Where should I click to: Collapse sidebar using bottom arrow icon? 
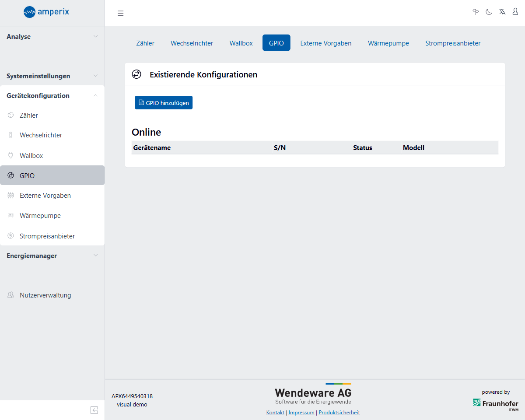point(94,410)
